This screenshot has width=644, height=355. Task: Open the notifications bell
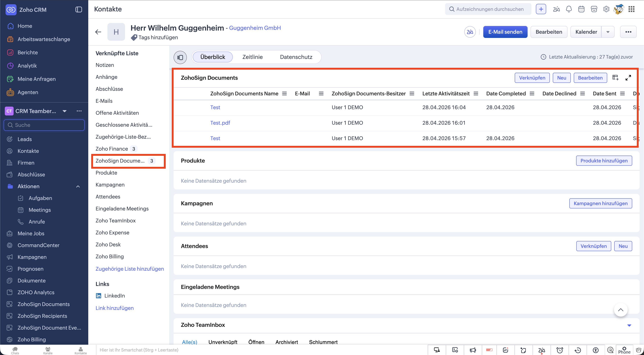point(569,9)
